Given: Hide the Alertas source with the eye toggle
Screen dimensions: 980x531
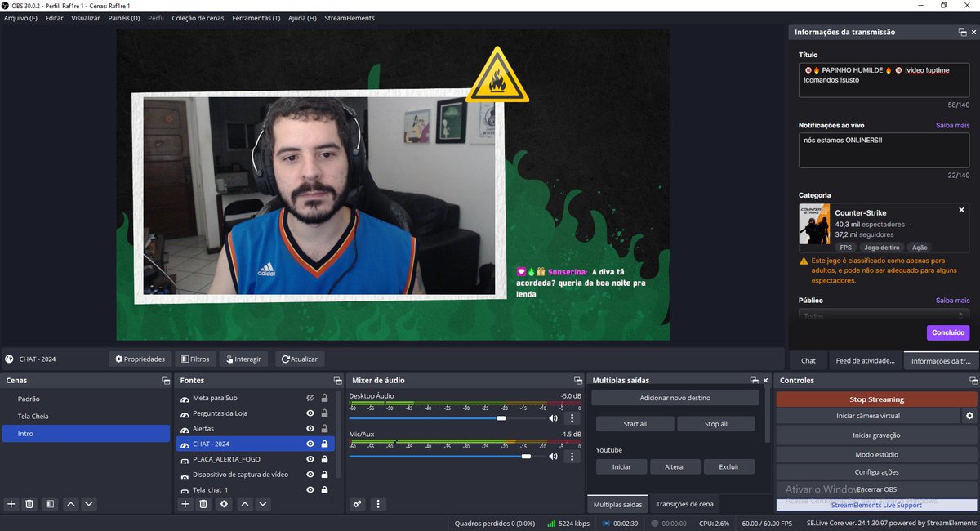Looking at the screenshot, I should pyautogui.click(x=310, y=428).
